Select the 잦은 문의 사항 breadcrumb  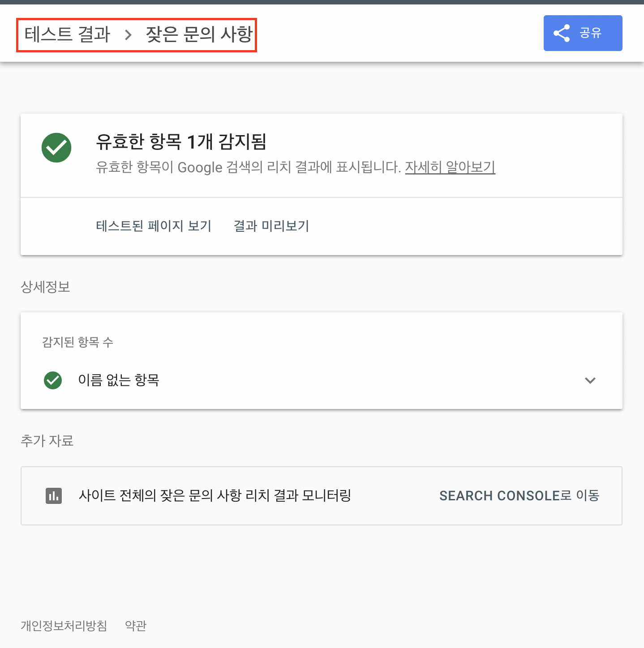(199, 34)
